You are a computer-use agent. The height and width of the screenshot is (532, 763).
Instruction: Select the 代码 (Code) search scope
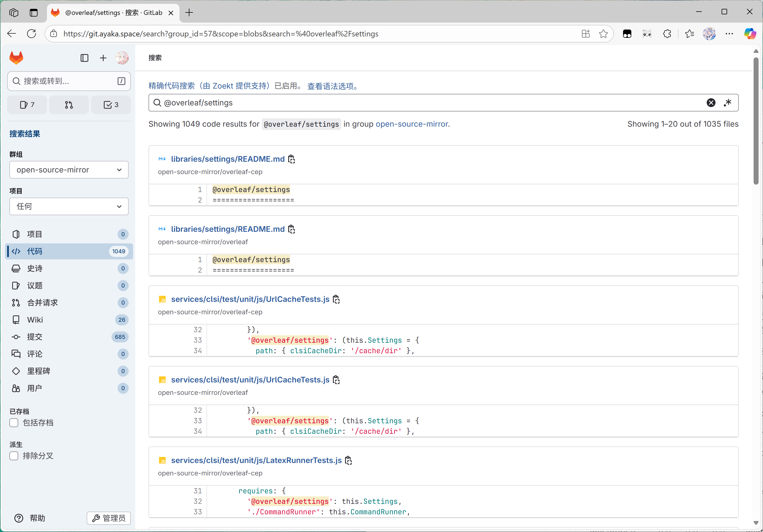(x=69, y=251)
